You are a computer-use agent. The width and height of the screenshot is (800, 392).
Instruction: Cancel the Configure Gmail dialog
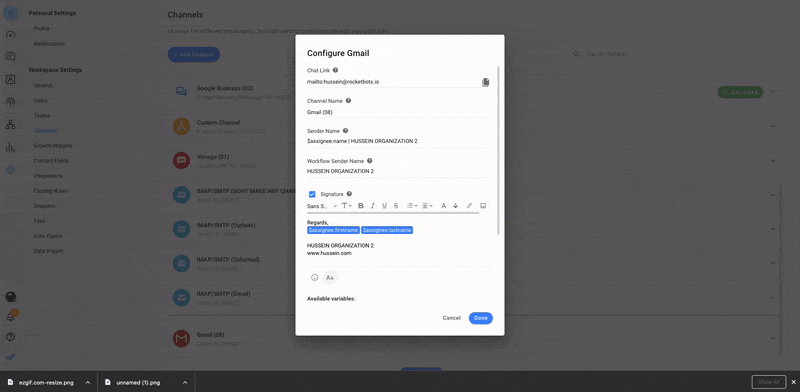(452, 318)
